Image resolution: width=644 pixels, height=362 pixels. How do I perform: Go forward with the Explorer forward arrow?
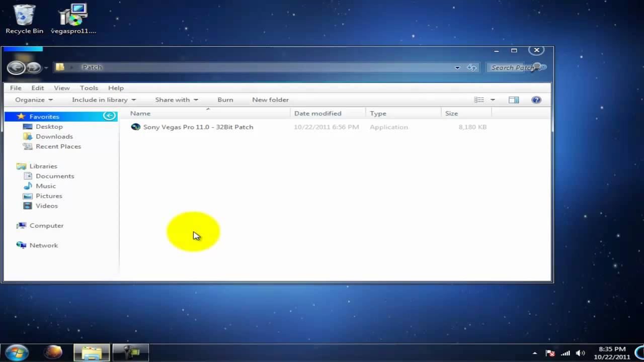[33, 67]
